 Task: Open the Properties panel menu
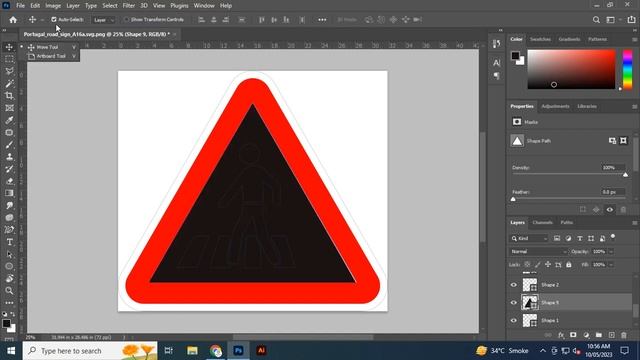634,107
